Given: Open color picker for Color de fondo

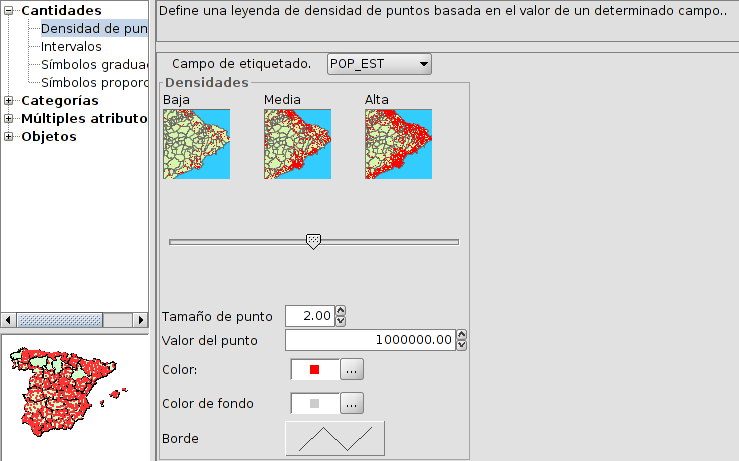Looking at the screenshot, I should tap(351, 404).
